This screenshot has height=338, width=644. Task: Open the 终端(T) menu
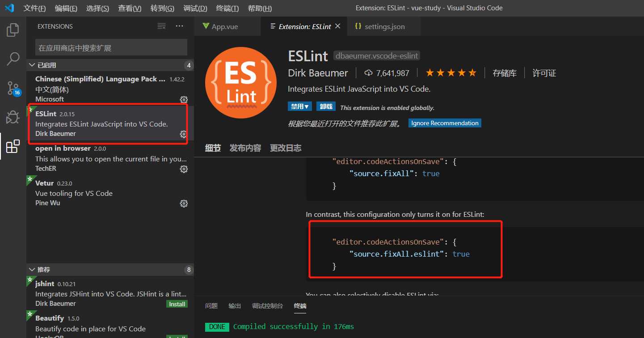coord(227,8)
